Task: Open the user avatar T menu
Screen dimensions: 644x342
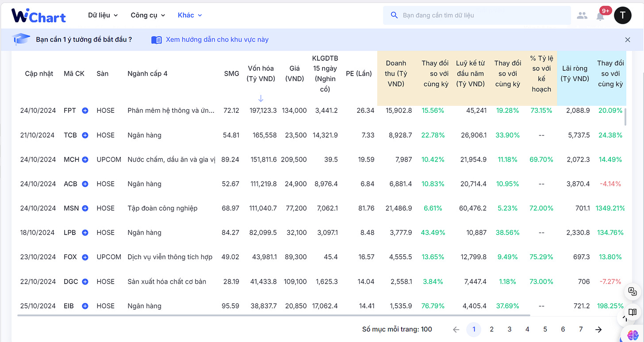Action: pyautogui.click(x=623, y=15)
